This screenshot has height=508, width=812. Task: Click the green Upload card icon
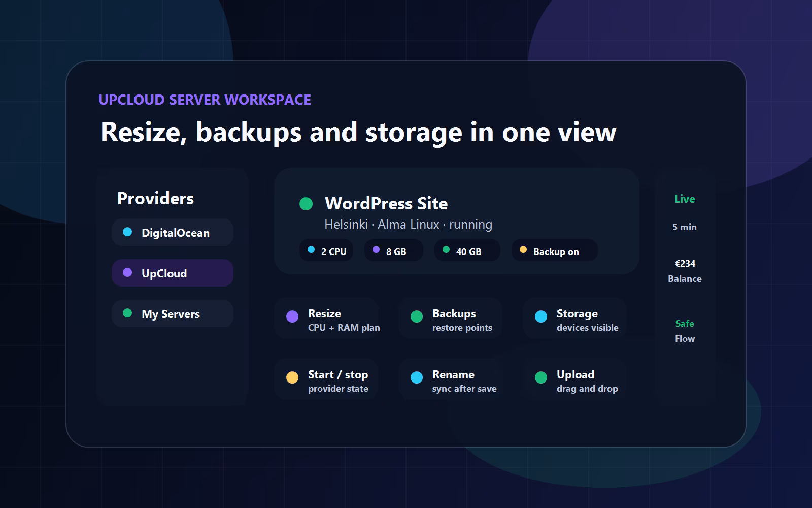[541, 377]
